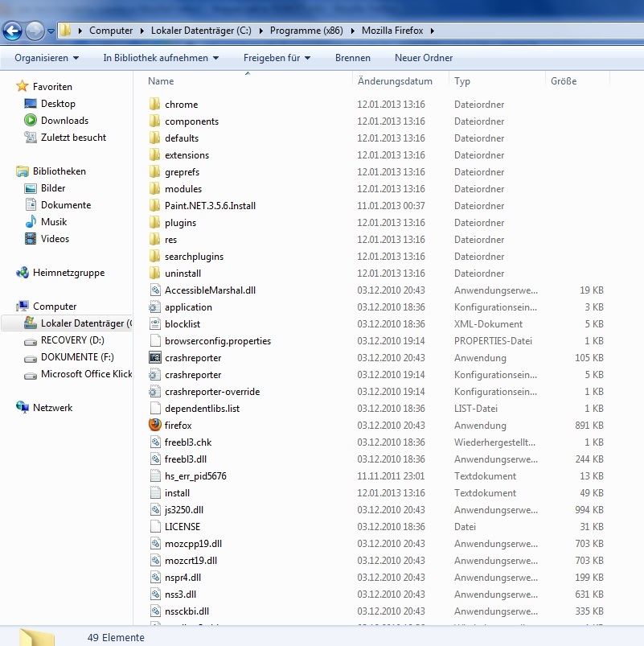Viewport: 644px width, 646px height.
Task: Select the searchplugins folder
Action: [x=194, y=257]
